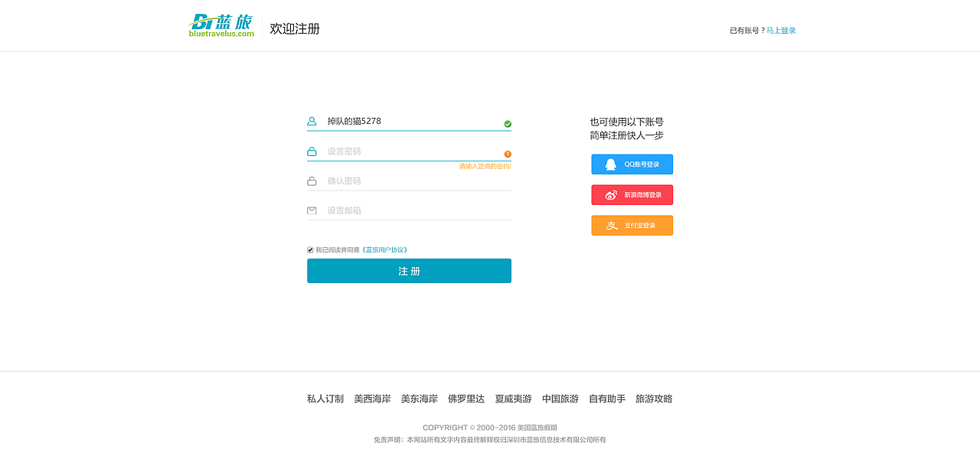Open the 自有助手 footer link
The height and width of the screenshot is (459, 980).
pyautogui.click(x=607, y=399)
